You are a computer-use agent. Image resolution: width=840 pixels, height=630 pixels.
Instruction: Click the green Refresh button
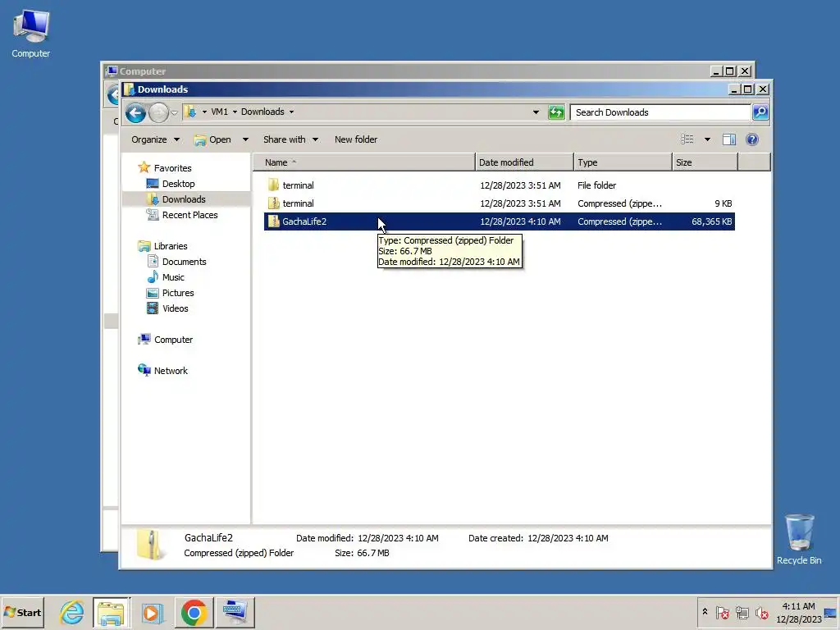pyautogui.click(x=556, y=112)
